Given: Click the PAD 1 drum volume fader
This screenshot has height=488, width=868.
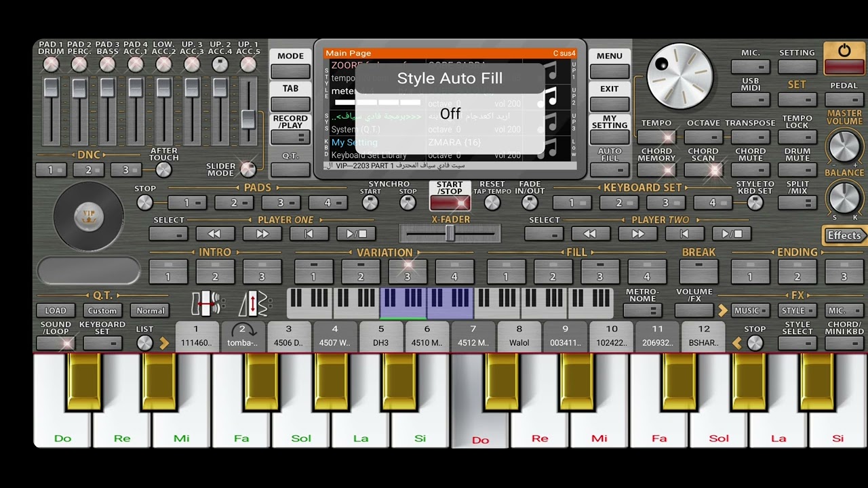Looking at the screenshot, I should click(52, 88).
